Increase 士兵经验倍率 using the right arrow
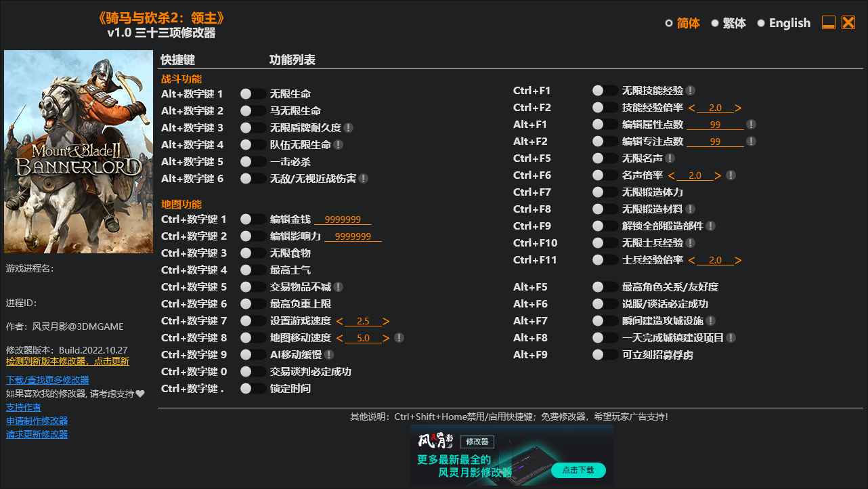The image size is (868, 489). point(735,259)
